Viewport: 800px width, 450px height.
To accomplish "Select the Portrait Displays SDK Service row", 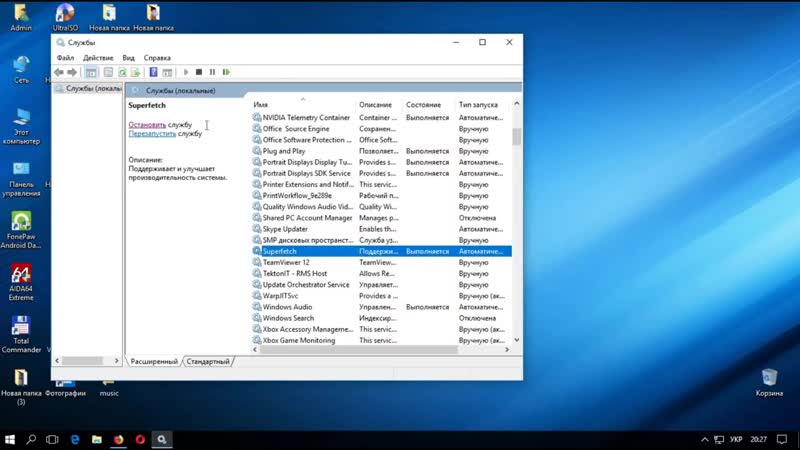I will click(382, 173).
